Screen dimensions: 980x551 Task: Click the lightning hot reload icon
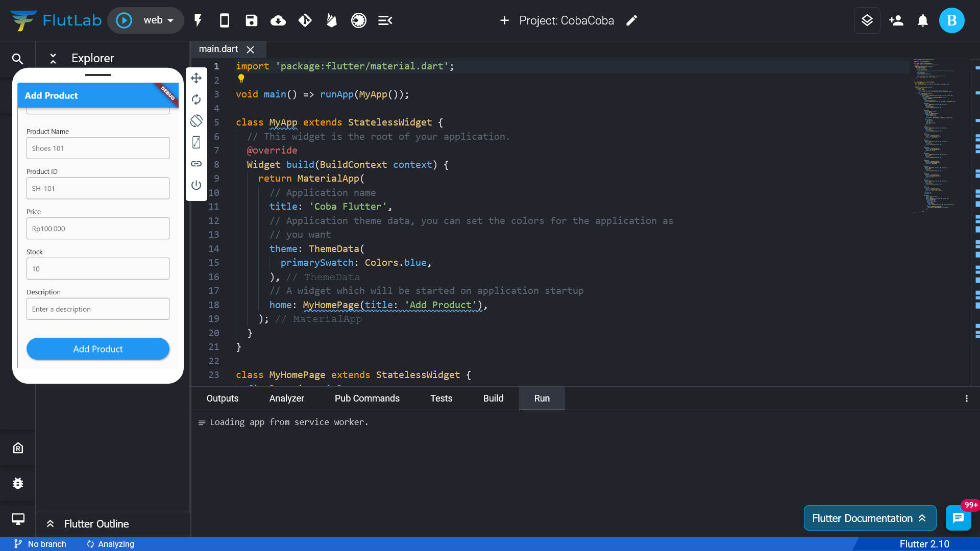pyautogui.click(x=198, y=20)
